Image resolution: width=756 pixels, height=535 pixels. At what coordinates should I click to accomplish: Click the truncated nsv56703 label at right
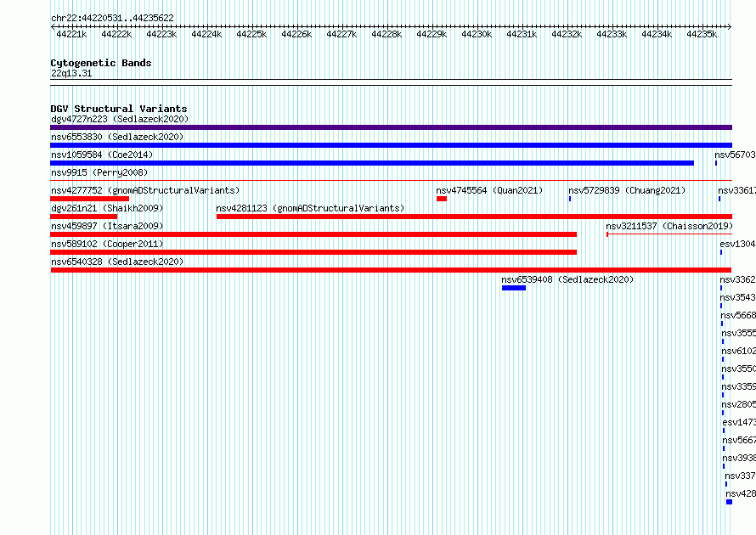(736, 155)
